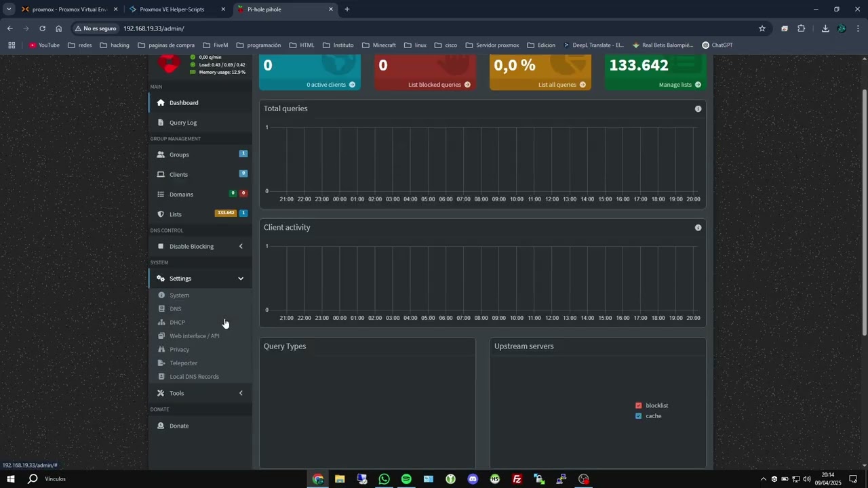Open the Dashboard sidebar item
Image resolution: width=868 pixels, height=488 pixels.
coord(200,103)
